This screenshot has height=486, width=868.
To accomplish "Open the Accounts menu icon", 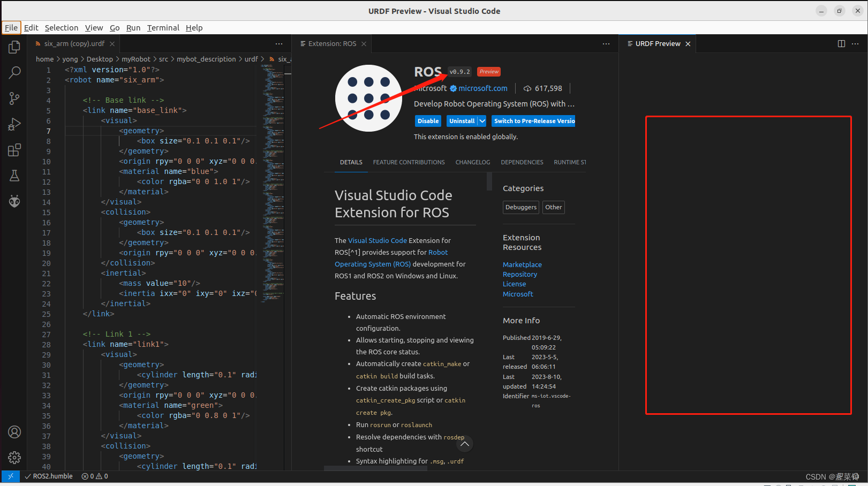I will pos(14,432).
